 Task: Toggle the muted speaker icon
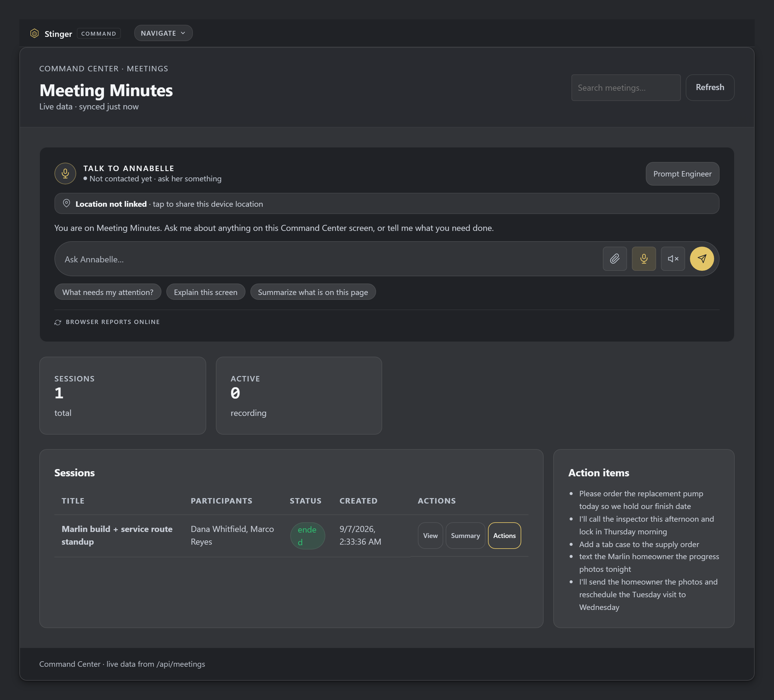click(673, 259)
